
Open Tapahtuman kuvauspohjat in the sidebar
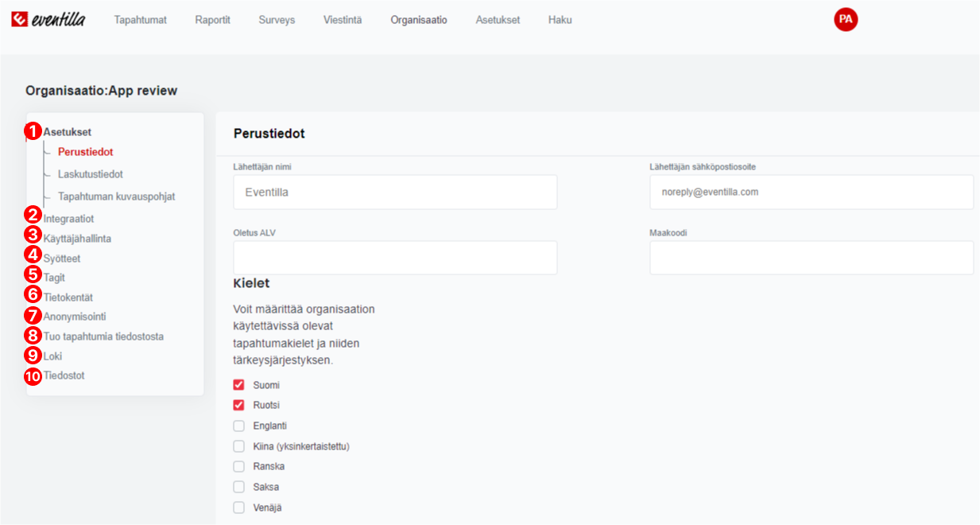pos(117,196)
